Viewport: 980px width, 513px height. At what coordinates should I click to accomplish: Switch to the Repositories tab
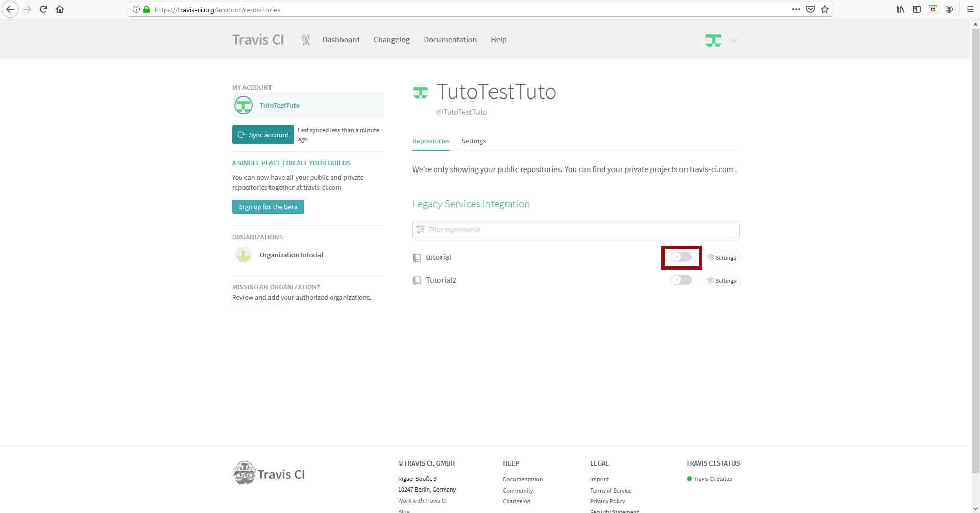click(431, 141)
